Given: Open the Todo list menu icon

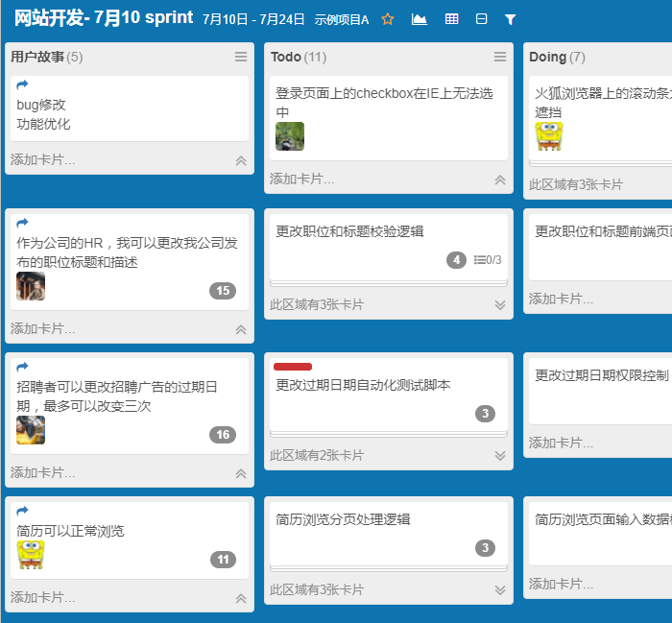Looking at the screenshot, I should pos(500,58).
